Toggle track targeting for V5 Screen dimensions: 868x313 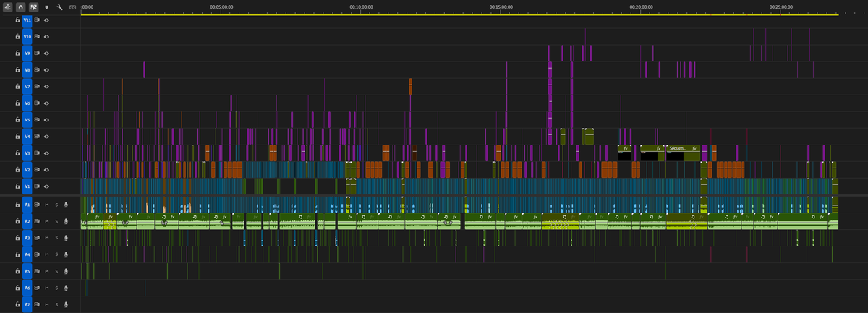(27, 119)
